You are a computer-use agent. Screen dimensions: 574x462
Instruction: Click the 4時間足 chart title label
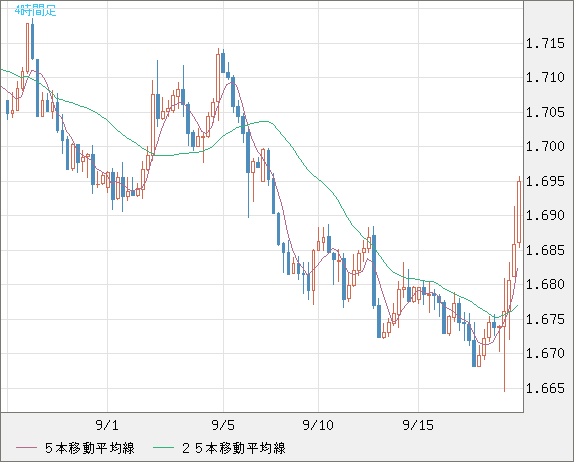[x=36, y=11]
